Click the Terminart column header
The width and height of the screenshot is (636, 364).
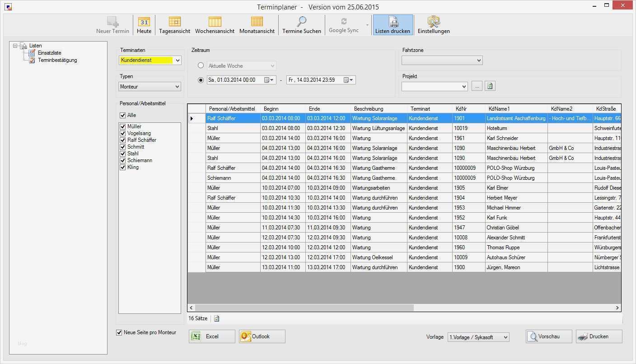(x=430, y=109)
